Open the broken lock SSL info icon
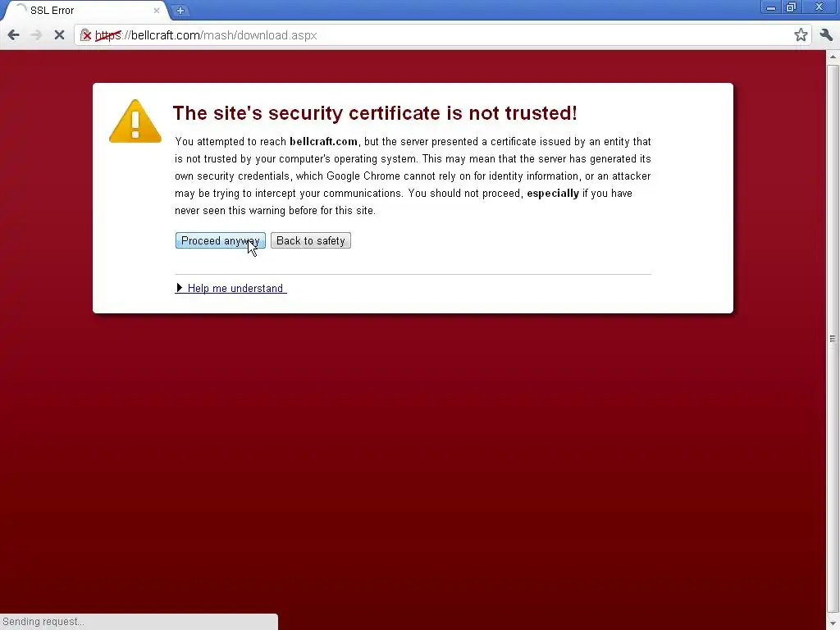840x630 pixels. click(x=85, y=35)
